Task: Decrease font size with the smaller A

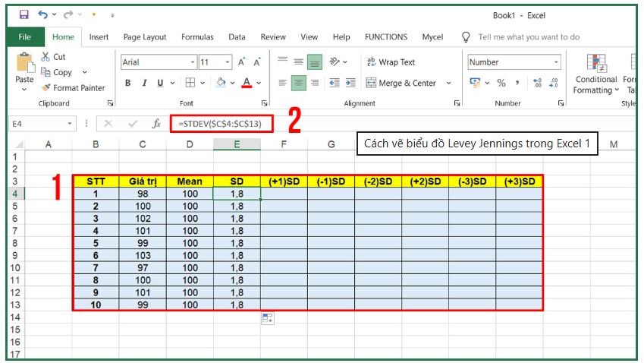Action: 257,62
